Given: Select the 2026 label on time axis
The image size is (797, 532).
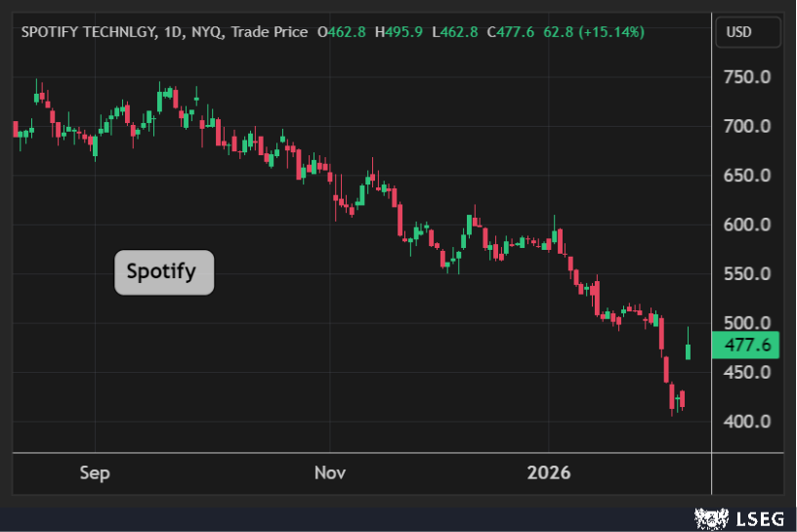Looking at the screenshot, I should tap(548, 473).
